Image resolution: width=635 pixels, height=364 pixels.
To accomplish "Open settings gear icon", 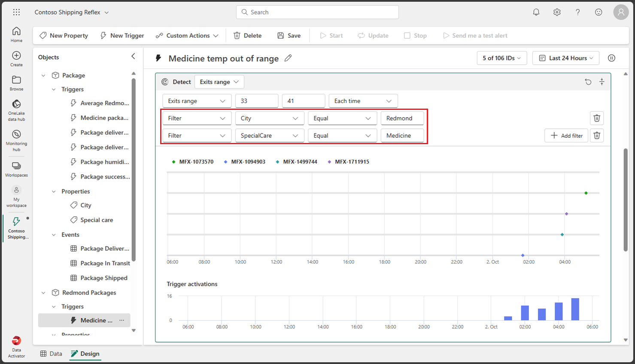I will point(557,12).
